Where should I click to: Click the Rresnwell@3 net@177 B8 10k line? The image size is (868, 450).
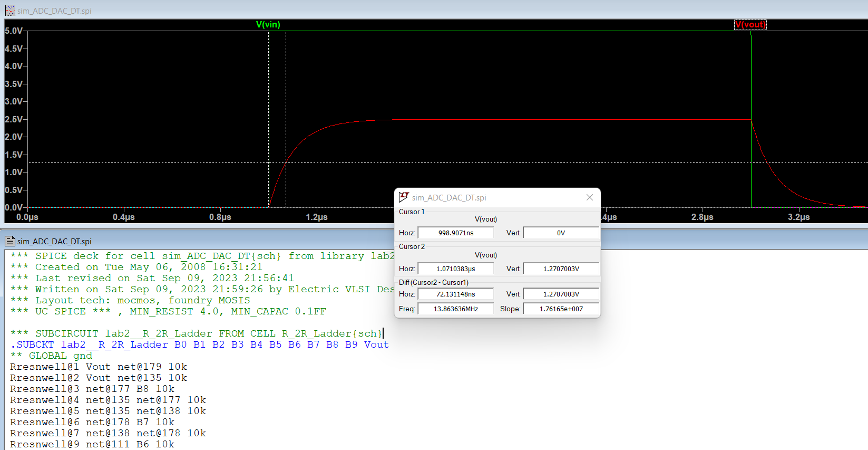[92, 389]
